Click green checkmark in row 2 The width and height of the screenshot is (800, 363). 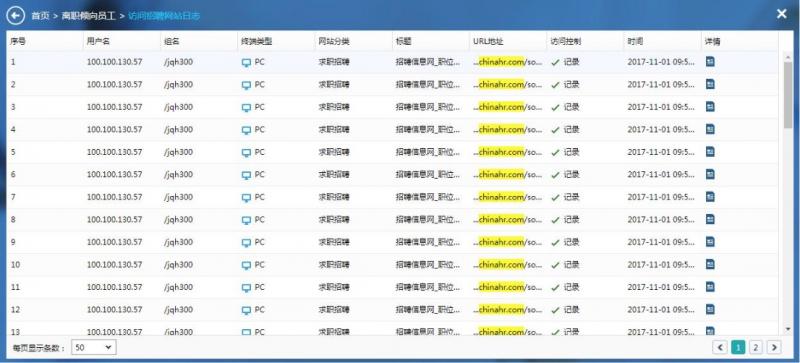pyautogui.click(x=555, y=85)
